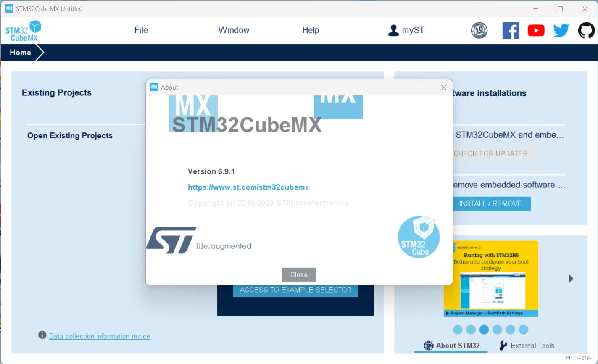The image size is (598, 364).
Task: Open the YouTube channel icon
Action: tap(536, 30)
